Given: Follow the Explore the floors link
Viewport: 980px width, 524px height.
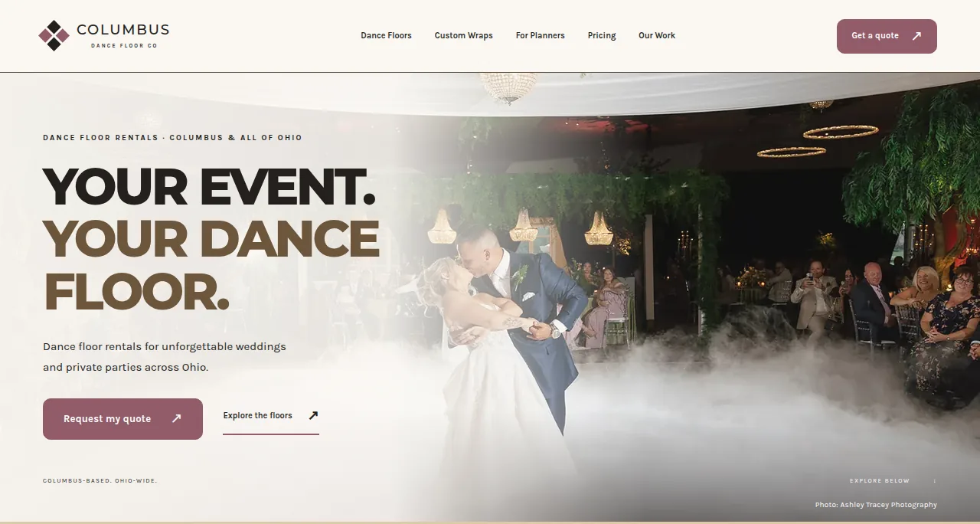Looking at the screenshot, I should click(270, 416).
